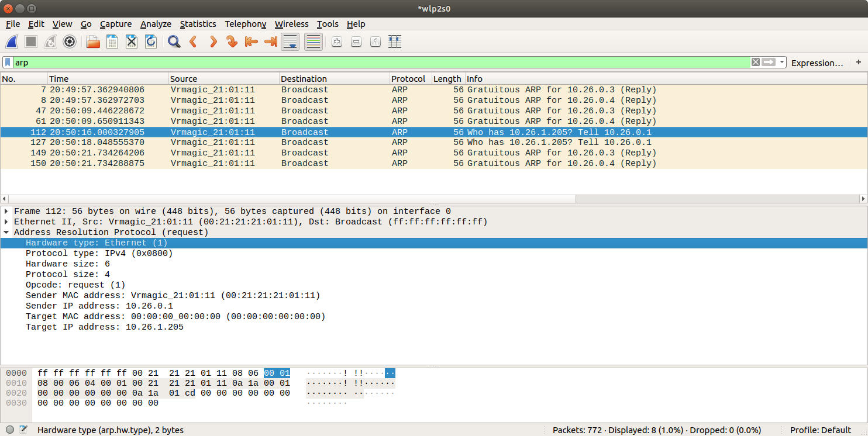The width and height of the screenshot is (868, 436).
Task: Open the Analyze menu
Action: (x=156, y=24)
